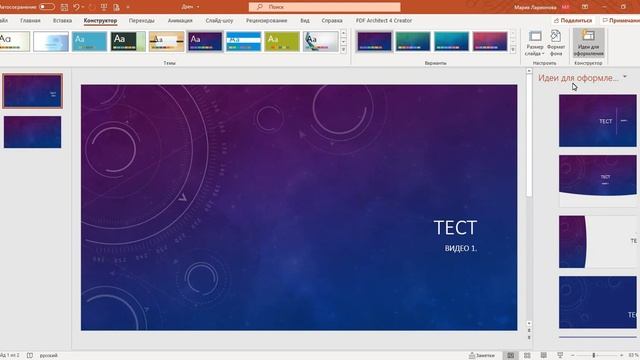Open the Справка tab
The width and height of the screenshot is (640, 360).
(x=332, y=20)
